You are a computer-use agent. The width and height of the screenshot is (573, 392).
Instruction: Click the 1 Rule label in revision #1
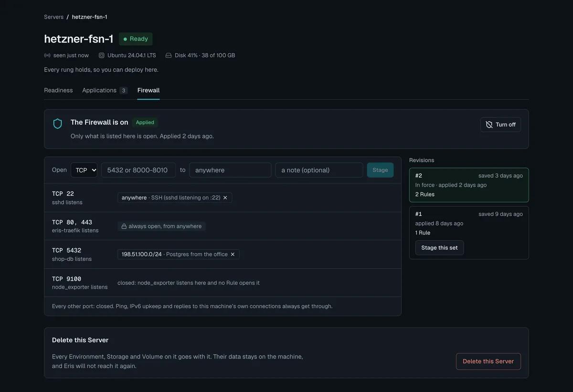[423, 233]
